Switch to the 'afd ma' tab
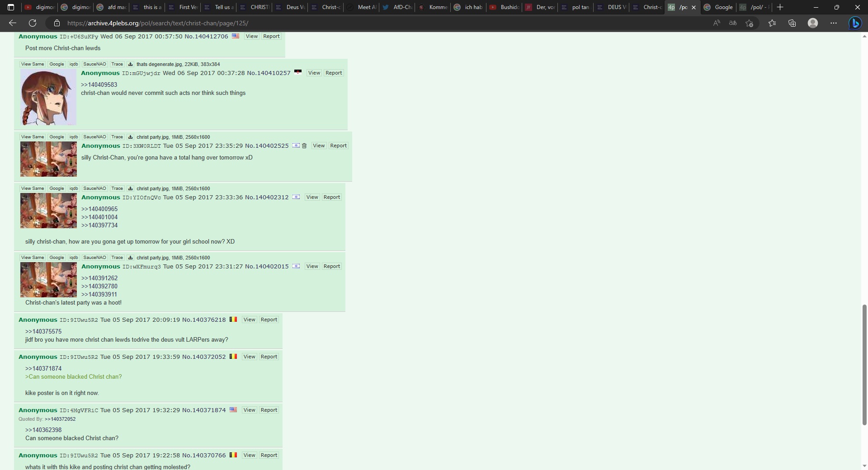Viewport: 868px width, 470px height. pyautogui.click(x=112, y=7)
